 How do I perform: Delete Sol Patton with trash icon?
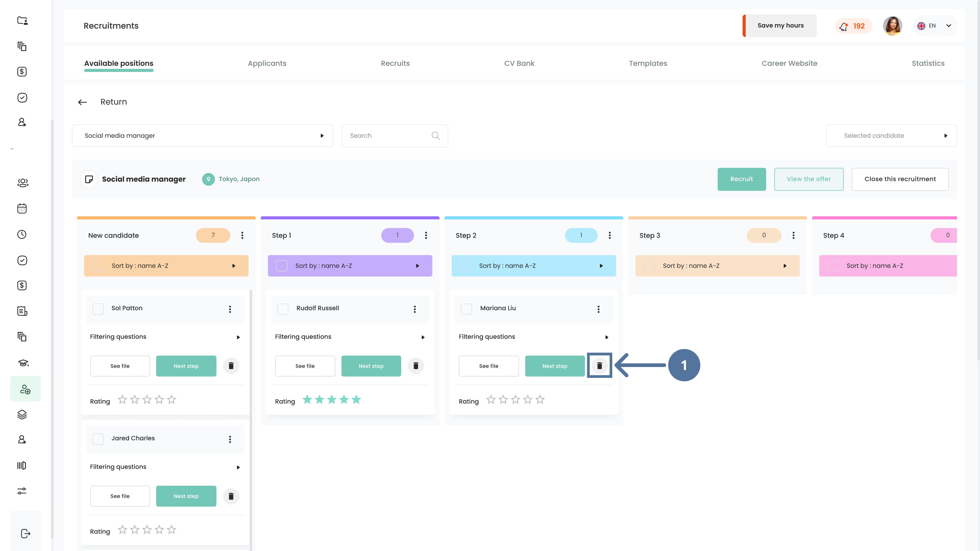click(x=231, y=366)
